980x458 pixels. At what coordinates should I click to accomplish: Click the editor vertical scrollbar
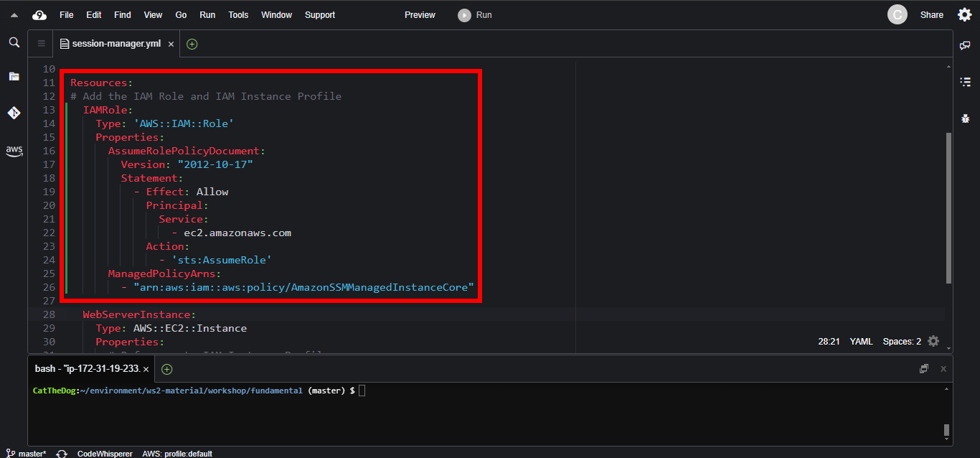948,208
